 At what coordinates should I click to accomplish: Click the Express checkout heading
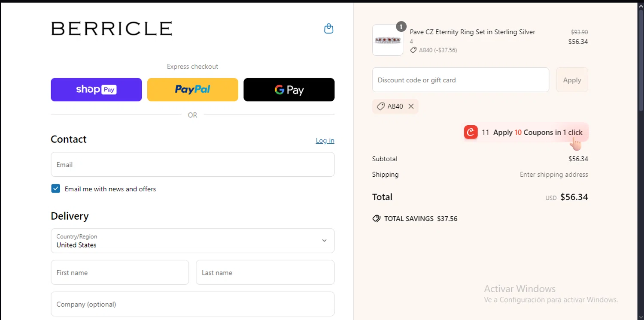point(192,66)
